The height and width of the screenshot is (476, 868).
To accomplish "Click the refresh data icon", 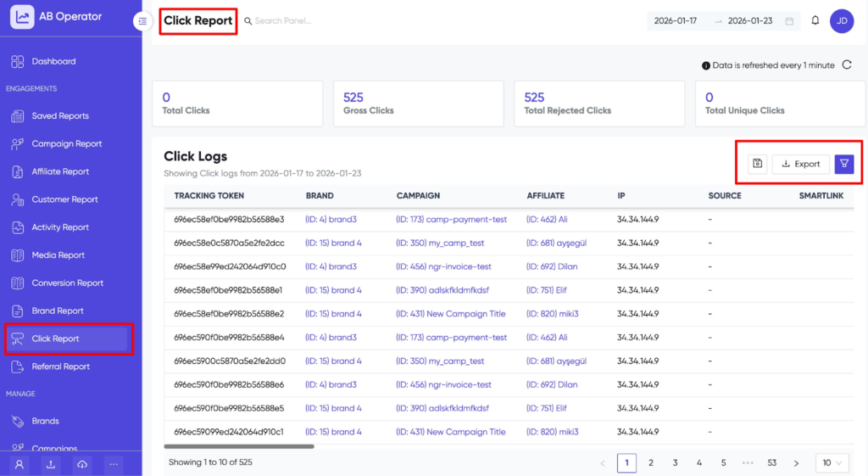I will tap(847, 64).
